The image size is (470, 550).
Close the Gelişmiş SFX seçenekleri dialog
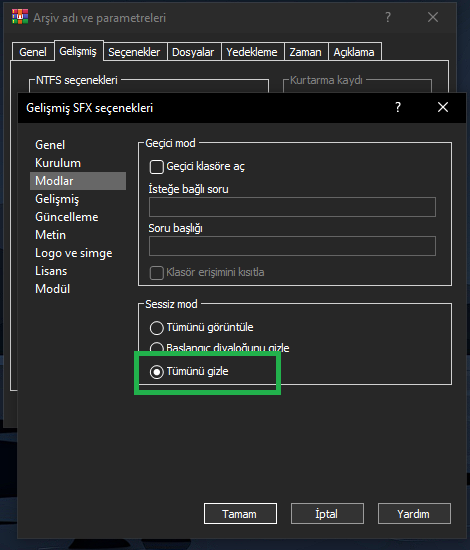point(443,107)
